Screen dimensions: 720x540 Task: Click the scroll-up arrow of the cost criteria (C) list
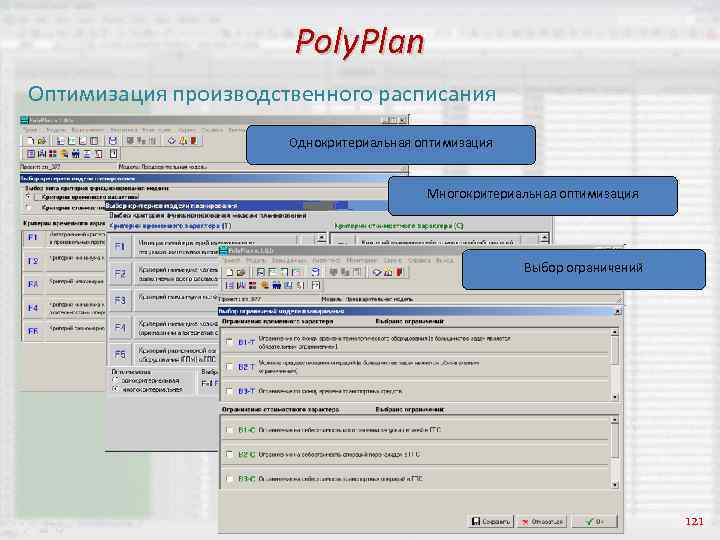pos(544,237)
